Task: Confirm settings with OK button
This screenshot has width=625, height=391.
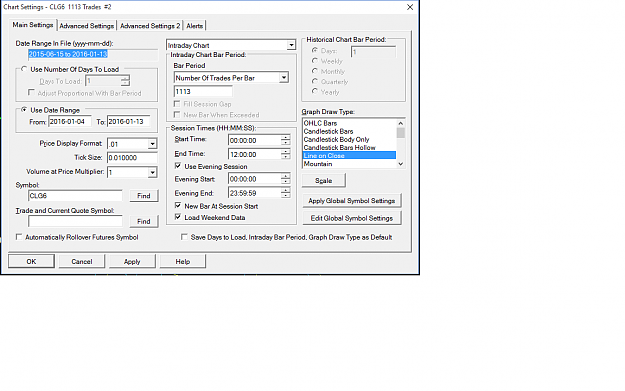Action: (31, 261)
